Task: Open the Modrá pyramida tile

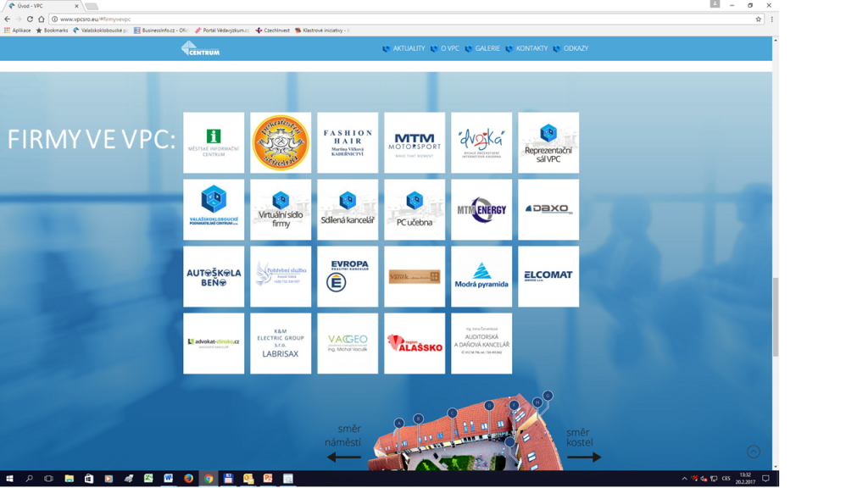Action: (x=481, y=277)
